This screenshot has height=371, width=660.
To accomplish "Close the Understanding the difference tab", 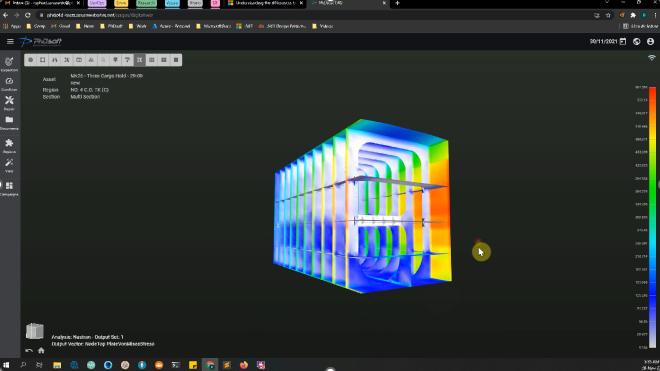I will [x=301, y=3].
